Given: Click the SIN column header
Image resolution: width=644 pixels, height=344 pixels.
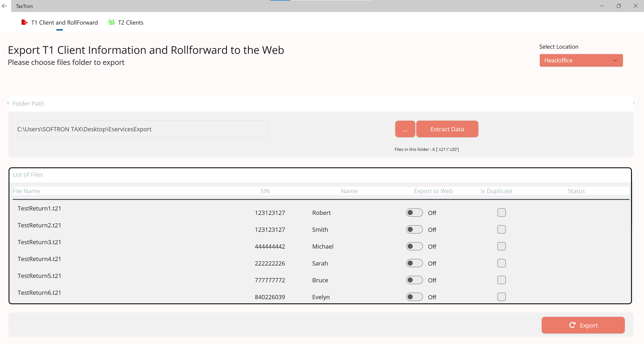Looking at the screenshot, I should coord(265,191).
